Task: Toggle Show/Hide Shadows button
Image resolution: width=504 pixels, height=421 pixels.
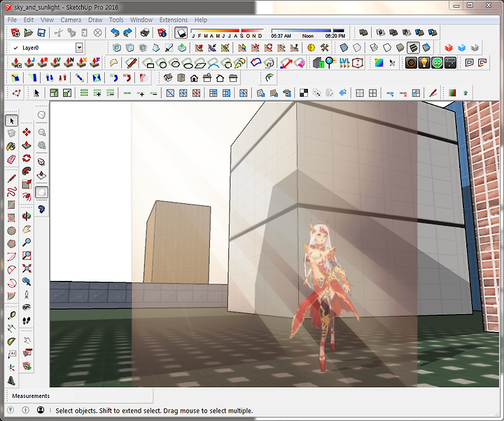Action: pyautogui.click(x=181, y=32)
